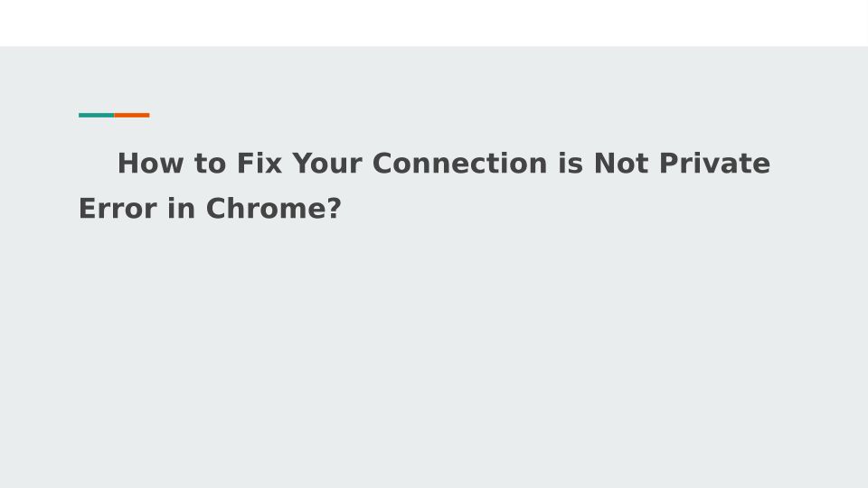Click the capital "E" in Error
Viewport: 868px width, 488px height.
88,209
